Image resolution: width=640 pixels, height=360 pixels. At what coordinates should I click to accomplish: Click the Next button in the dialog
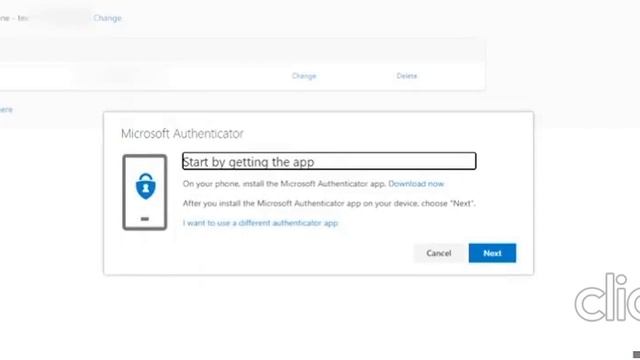[492, 253]
